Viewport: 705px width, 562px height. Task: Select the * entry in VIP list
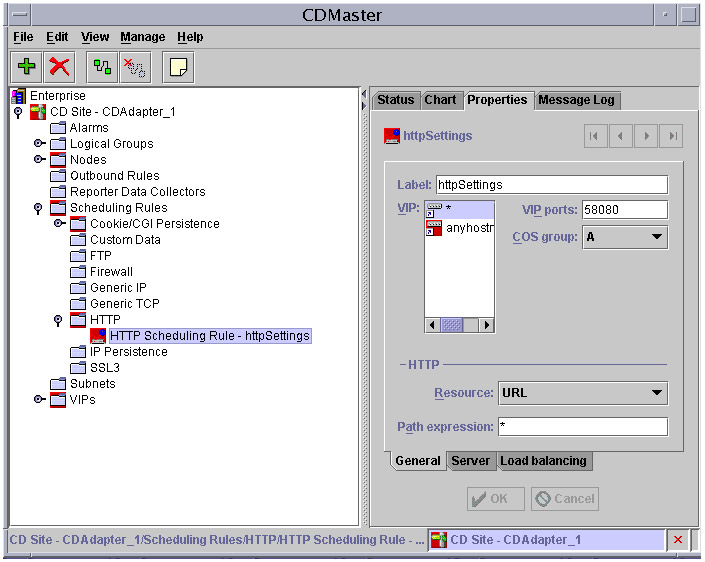click(459, 210)
